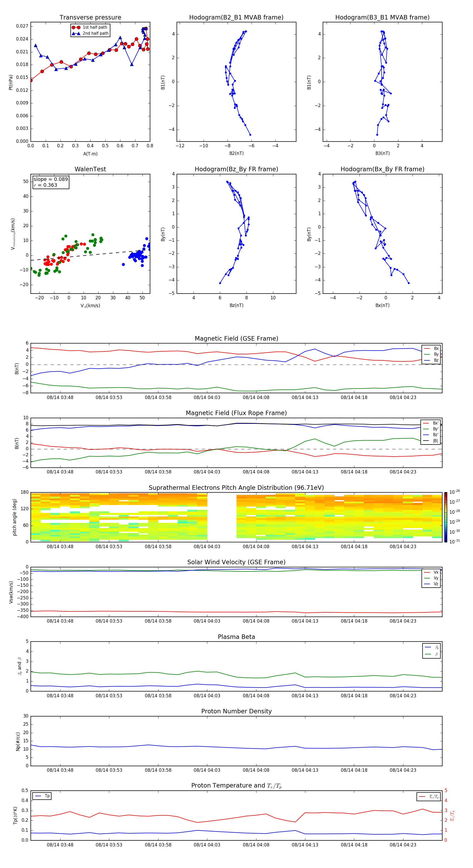Select 'Bx' in GSE magnetic field legend
This screenshot has height=868, width=473.
[431, 349]
